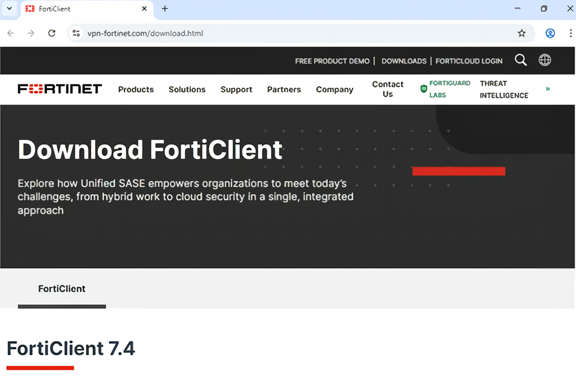Click inside the address bar

231,33
